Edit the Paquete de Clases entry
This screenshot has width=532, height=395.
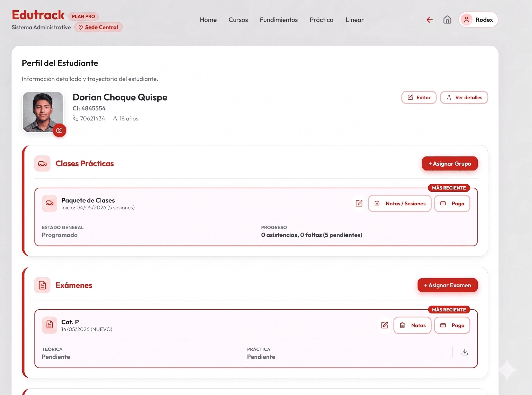tap(359, 204)
